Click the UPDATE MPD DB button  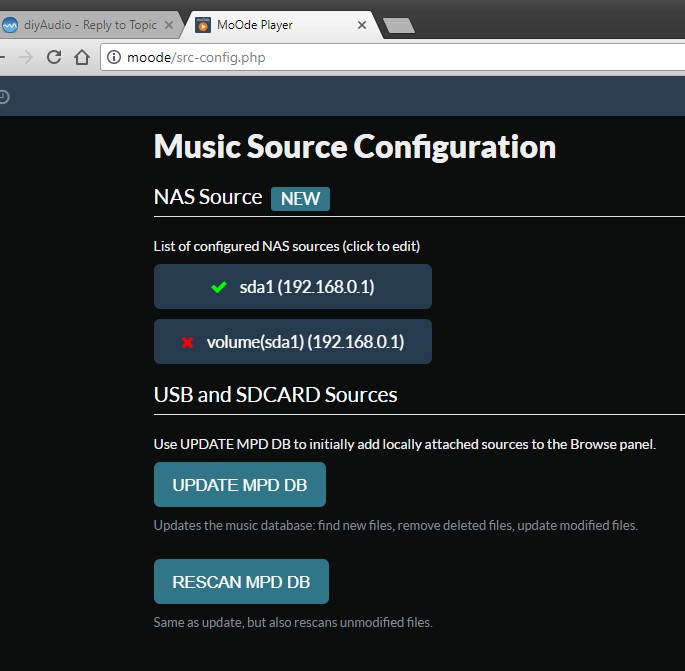click(x=240, y=484)
